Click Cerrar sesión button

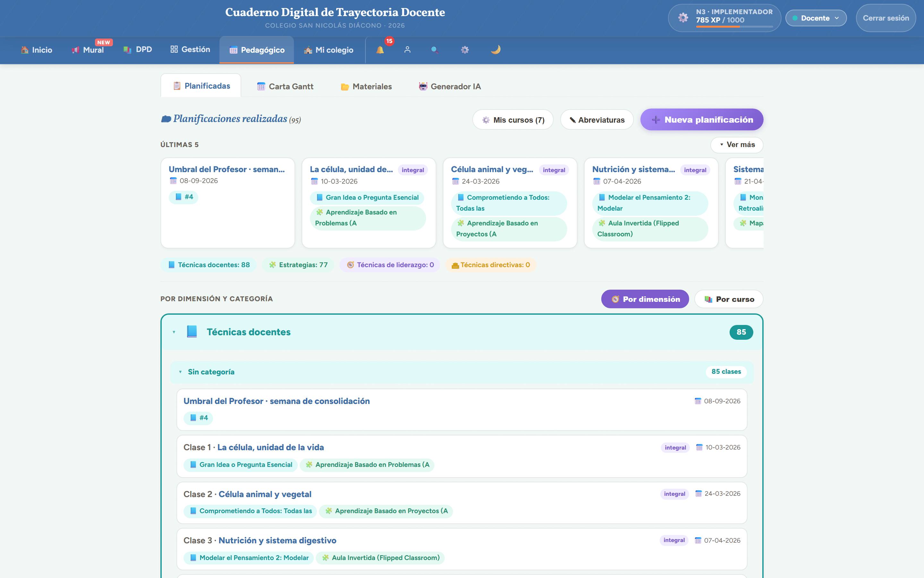click(886, 18)
